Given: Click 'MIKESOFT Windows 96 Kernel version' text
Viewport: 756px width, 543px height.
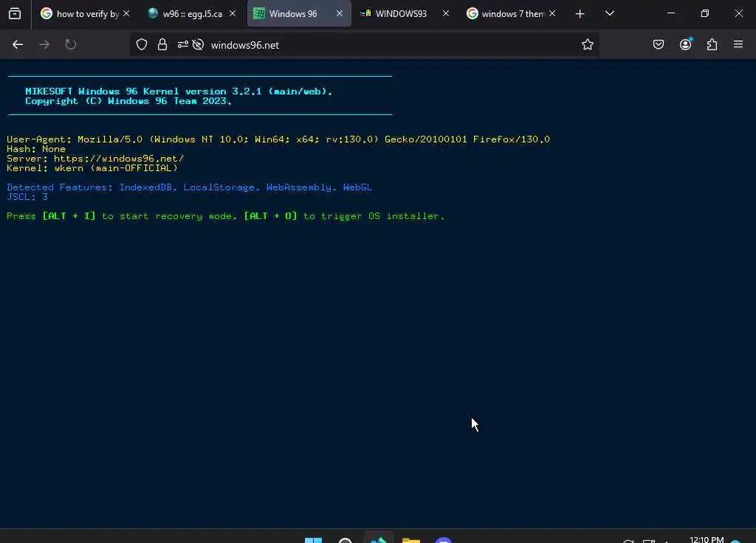Looking at the screenshot, I should point(179,91).
